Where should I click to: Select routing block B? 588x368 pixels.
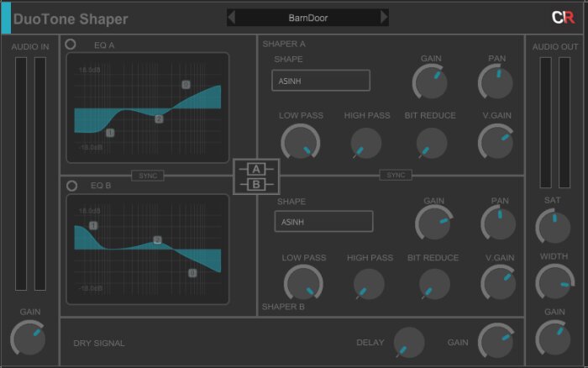[256, 185]
